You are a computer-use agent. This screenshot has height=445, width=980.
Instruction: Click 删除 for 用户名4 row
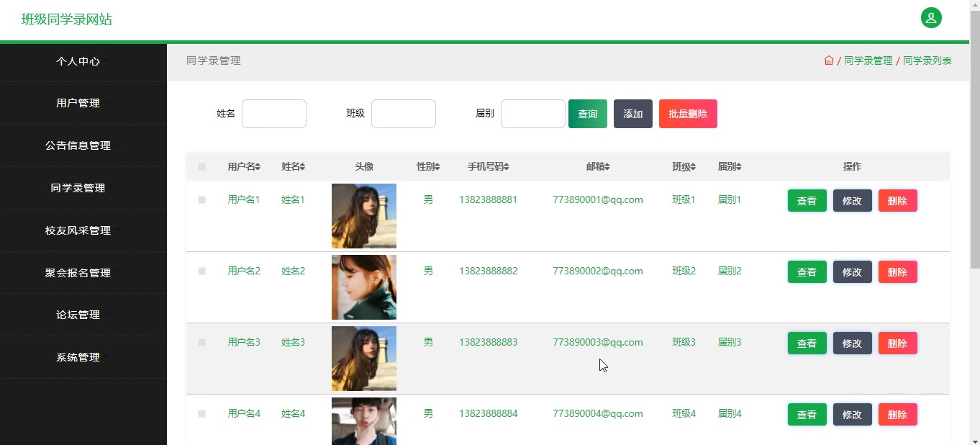click(x=898, y=415)
